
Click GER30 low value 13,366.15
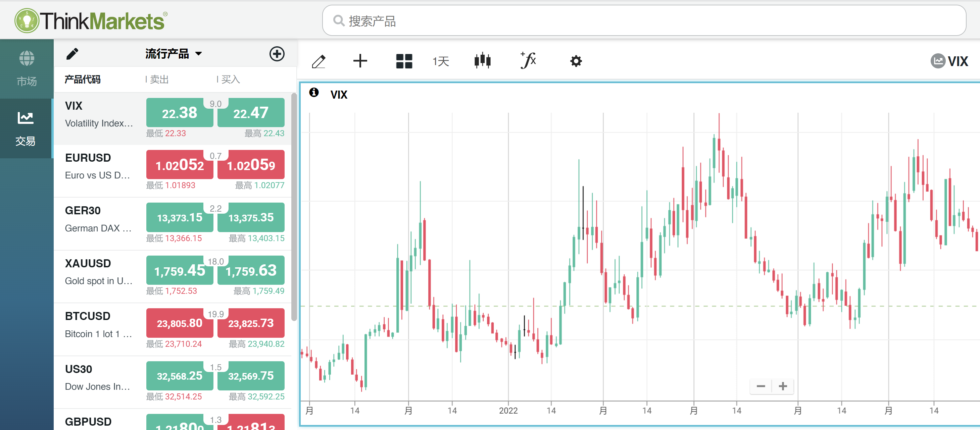tap(183, 238)
